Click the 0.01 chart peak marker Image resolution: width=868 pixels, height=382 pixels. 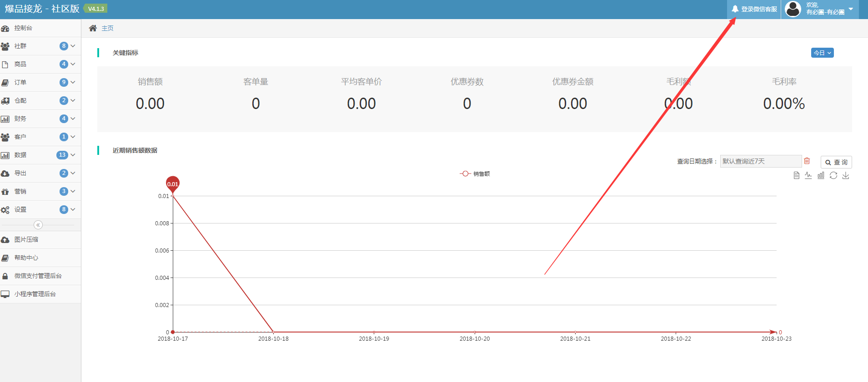pos(173,184)
